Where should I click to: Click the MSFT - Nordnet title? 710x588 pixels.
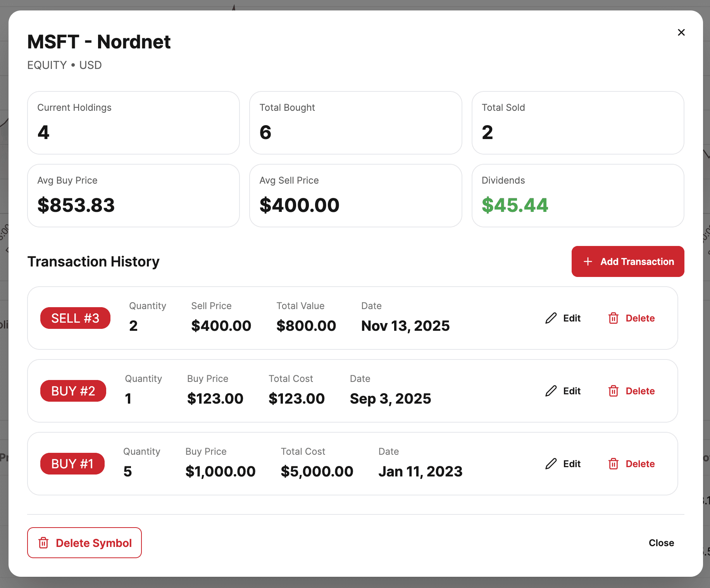click(98, 42)
